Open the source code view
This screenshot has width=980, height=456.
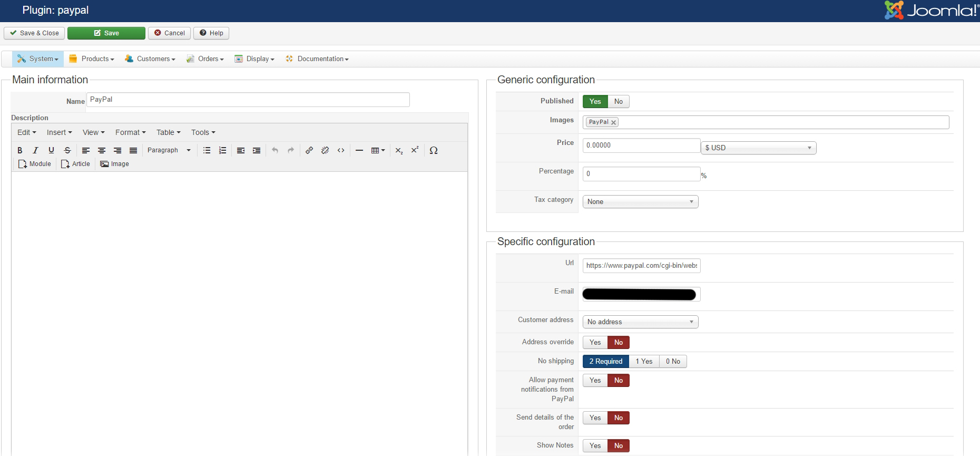(341, 150)
